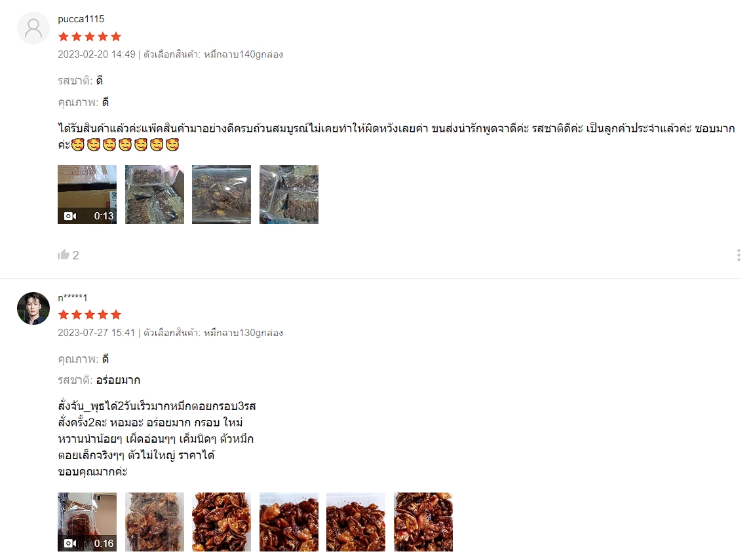Open the third thumbnail in n*****1's review
The height and width of the screenshot is (560, 751).
tap(221, 522)
